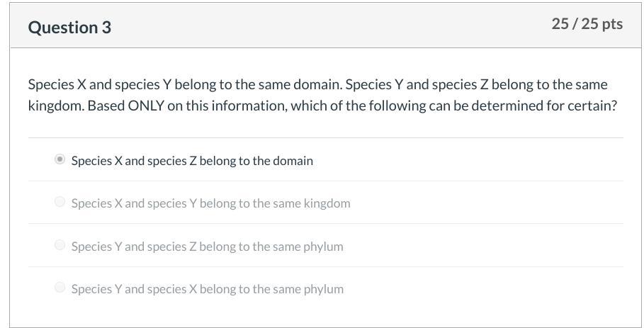Click the word 'kingdom' in the second answer

tap(327, 203)
